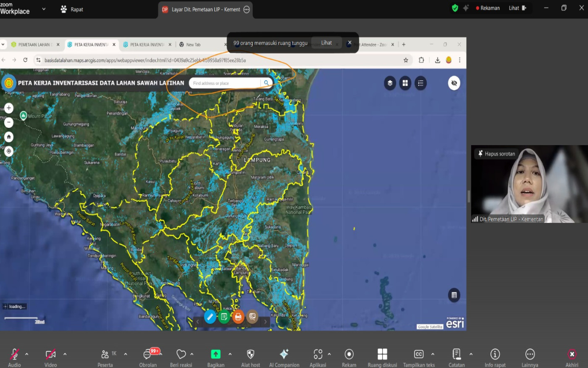
Task: Open the Layer List widget on map
Action: pos(390,83)
